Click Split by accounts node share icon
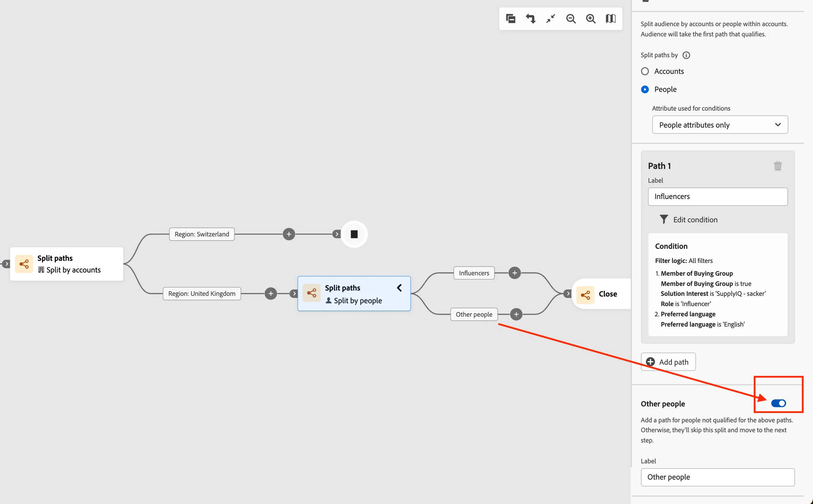The image size is (813, 504). pos(24,264)
